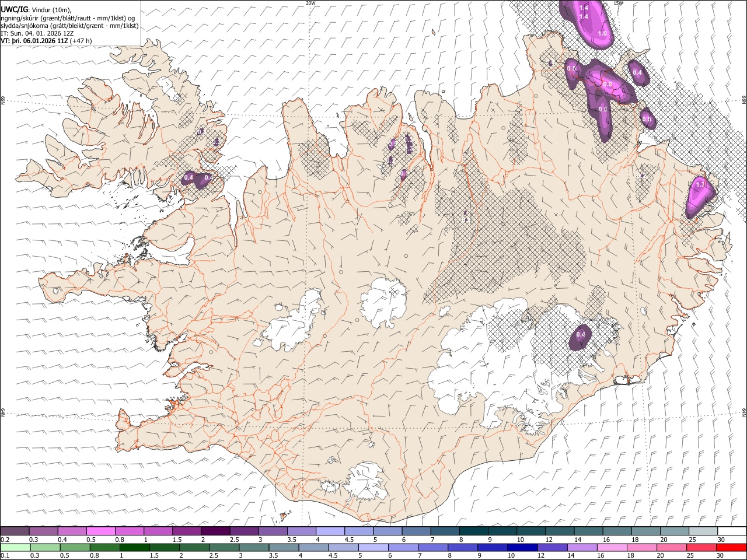Viewport: 747px width, 560px height.
Task: Click the 0.8 label in the lower legend row
Action: [94, 556]
